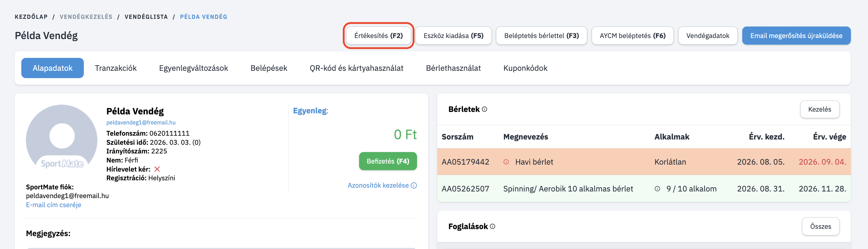
Task: Click Kezelés button in Bérletek panel
Action: 820,109
